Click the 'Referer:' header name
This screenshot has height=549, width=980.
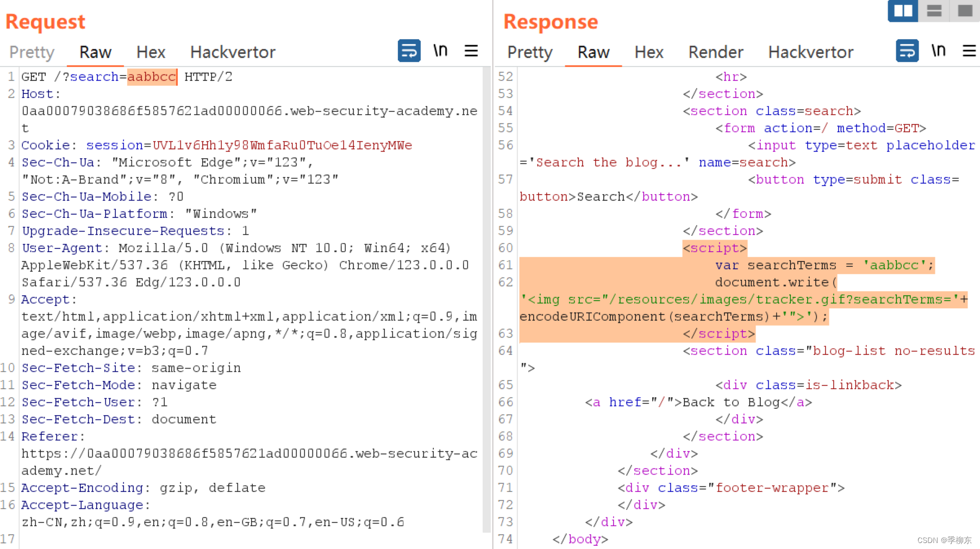(53, 436)
